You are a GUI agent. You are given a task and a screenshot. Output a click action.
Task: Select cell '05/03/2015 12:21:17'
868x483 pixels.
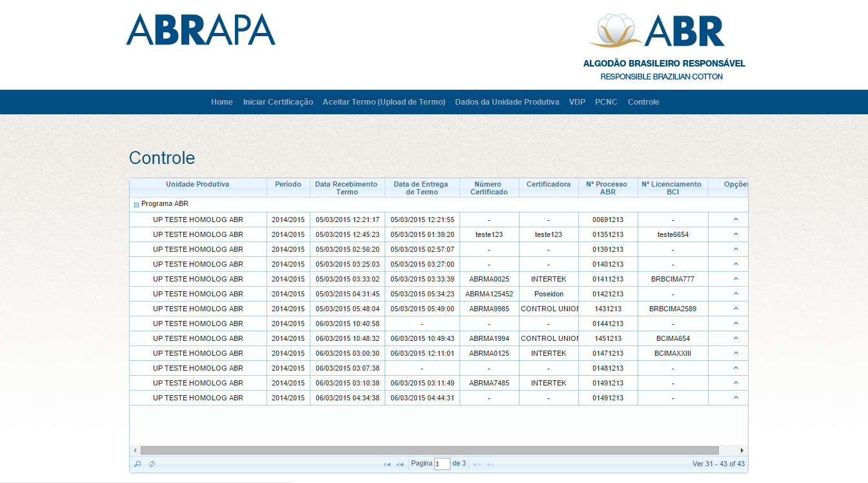347,220
